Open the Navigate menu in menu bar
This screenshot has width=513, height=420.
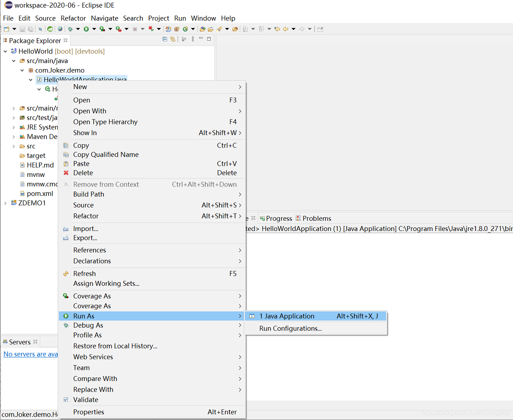[x=105, y=18]
